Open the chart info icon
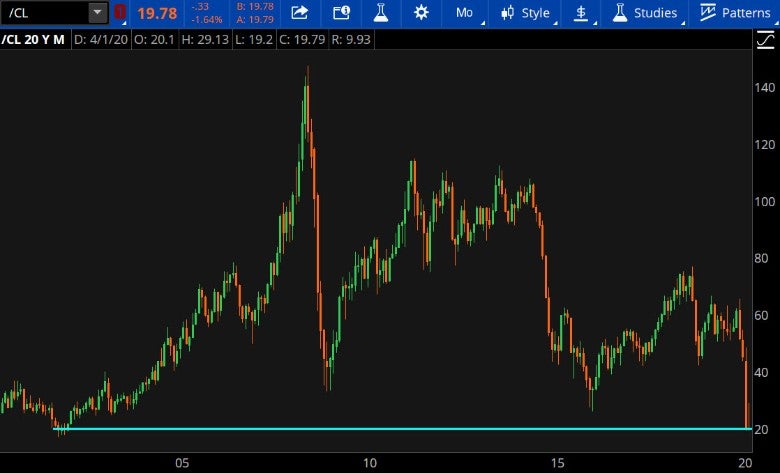The height and width of the screenshot is (473, 780). [x=341, y=12]
